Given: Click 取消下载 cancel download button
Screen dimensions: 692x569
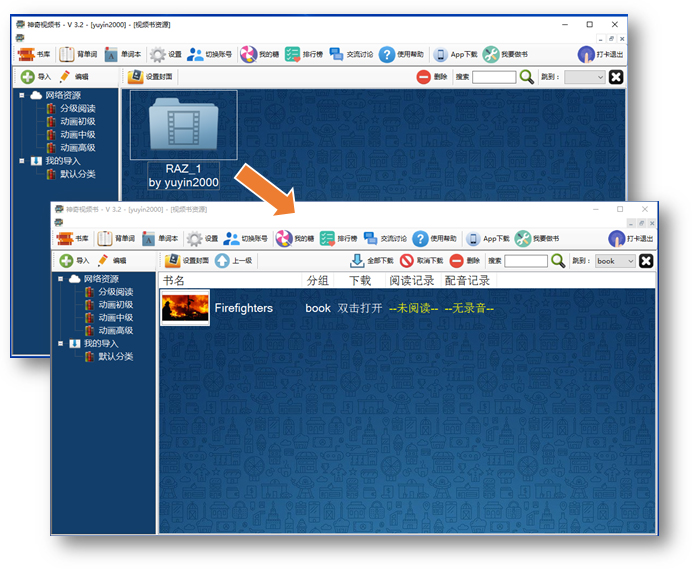Looking at the screenshot, I should pos(421,260).
